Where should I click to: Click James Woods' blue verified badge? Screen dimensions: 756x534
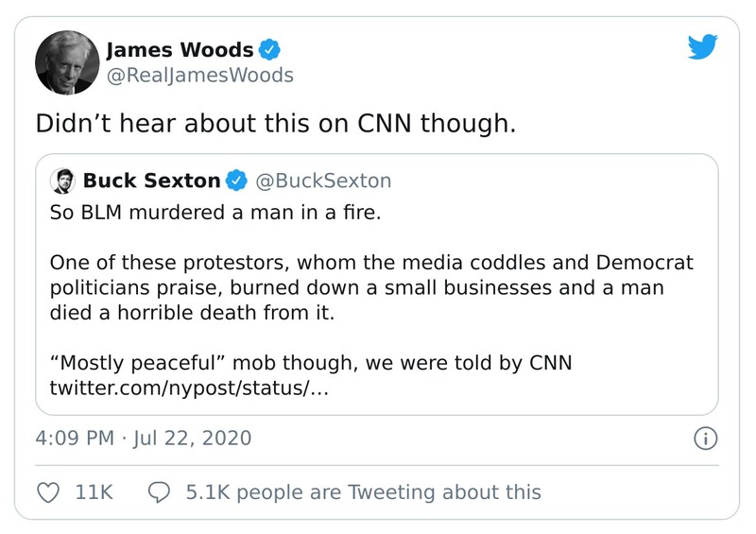(270, 50)
